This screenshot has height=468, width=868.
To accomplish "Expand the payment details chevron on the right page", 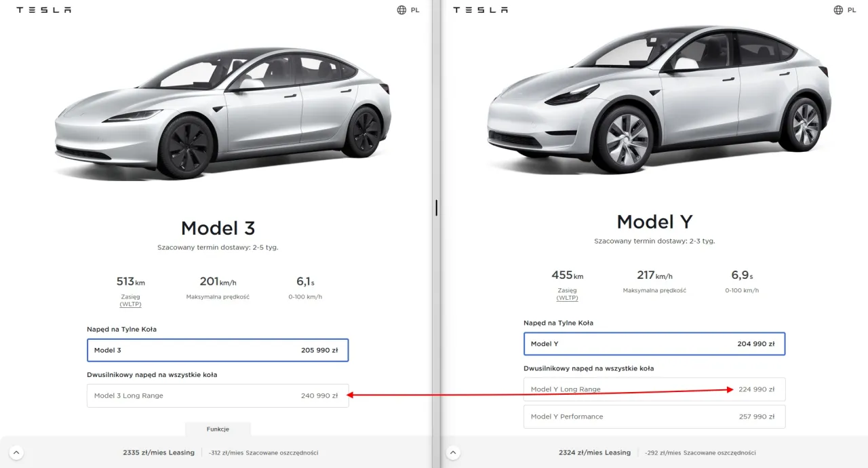I will click(x=453, y=452).
